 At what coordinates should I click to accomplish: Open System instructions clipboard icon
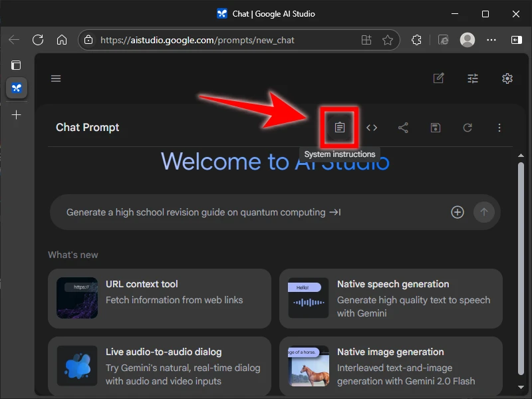[340, 128]
